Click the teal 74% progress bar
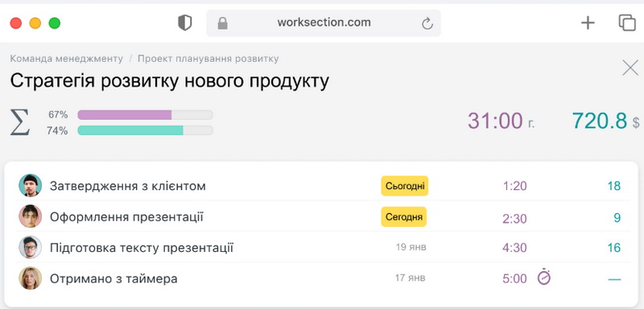 (x=145, y=130)
